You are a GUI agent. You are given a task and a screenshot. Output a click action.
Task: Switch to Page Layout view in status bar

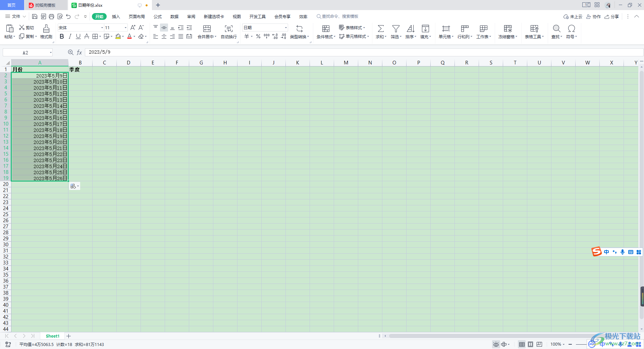coord(530,344)
